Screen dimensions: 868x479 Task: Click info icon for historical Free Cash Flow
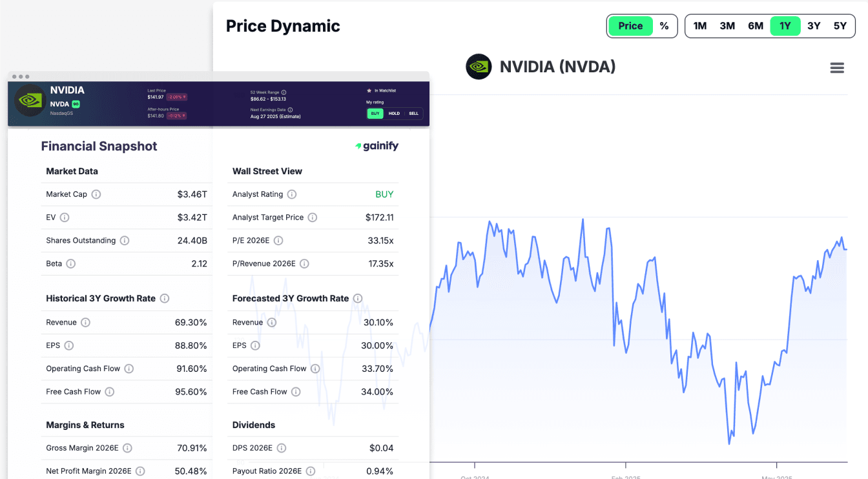pos(110,392)
